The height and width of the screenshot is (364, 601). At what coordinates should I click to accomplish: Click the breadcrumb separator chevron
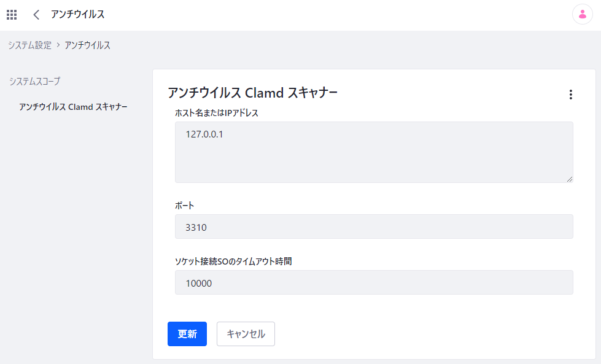58,45
